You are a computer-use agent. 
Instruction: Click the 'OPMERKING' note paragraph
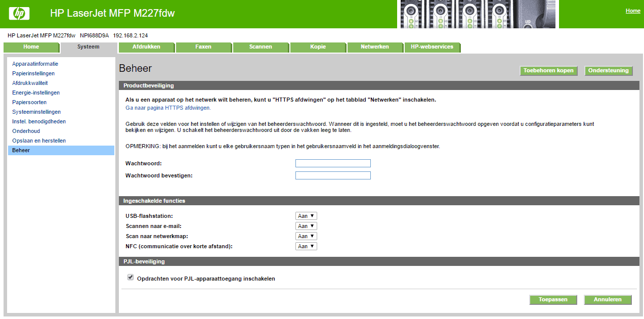[x=283, y=147]
